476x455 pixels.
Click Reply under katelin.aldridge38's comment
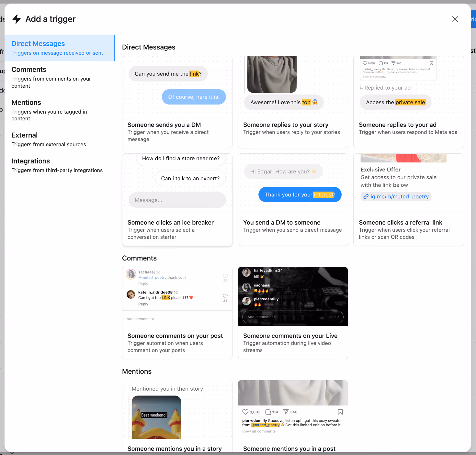click(x=143, y=304)
